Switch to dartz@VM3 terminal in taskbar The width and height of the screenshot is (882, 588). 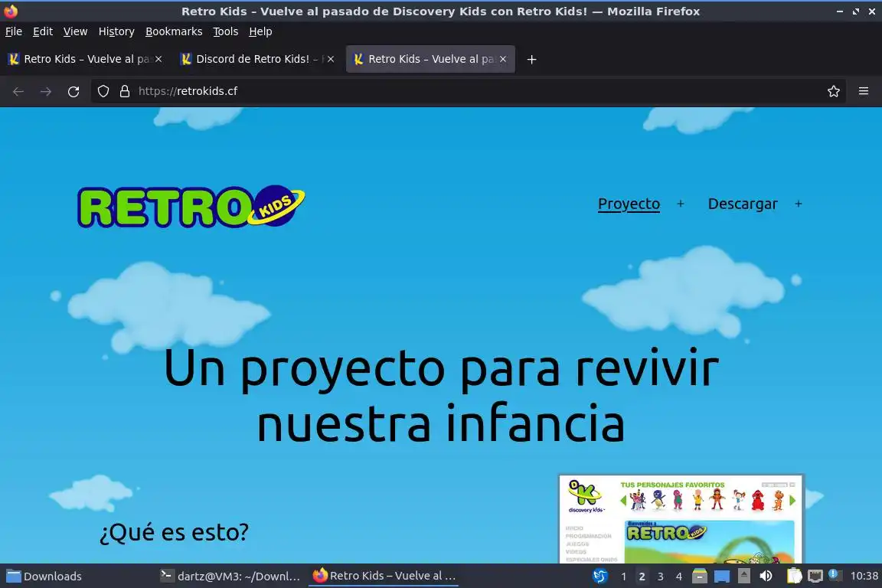coord(230,577)
